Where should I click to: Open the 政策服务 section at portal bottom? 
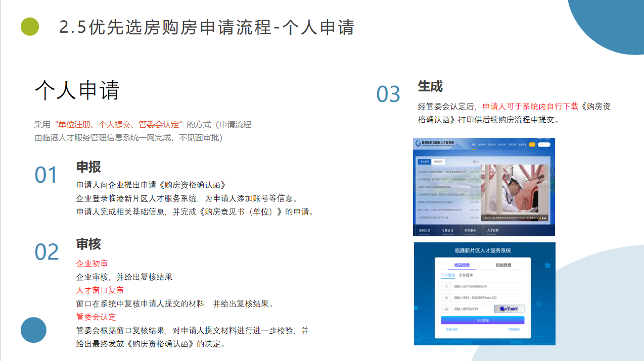point(470,230)
